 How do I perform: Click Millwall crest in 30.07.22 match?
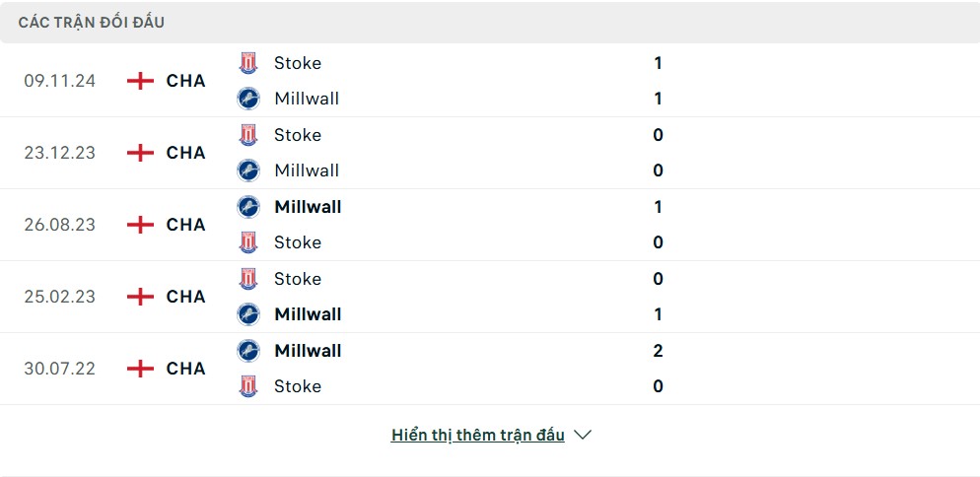tap(248, 351)
